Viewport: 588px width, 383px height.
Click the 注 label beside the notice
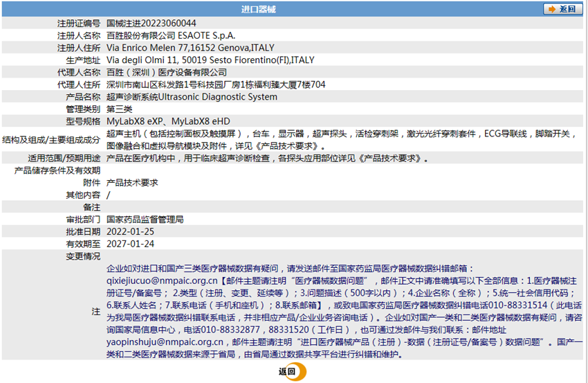[96, 311]
